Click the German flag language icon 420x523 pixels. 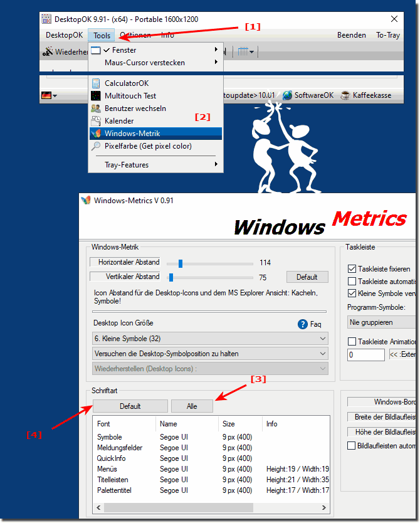46,96
